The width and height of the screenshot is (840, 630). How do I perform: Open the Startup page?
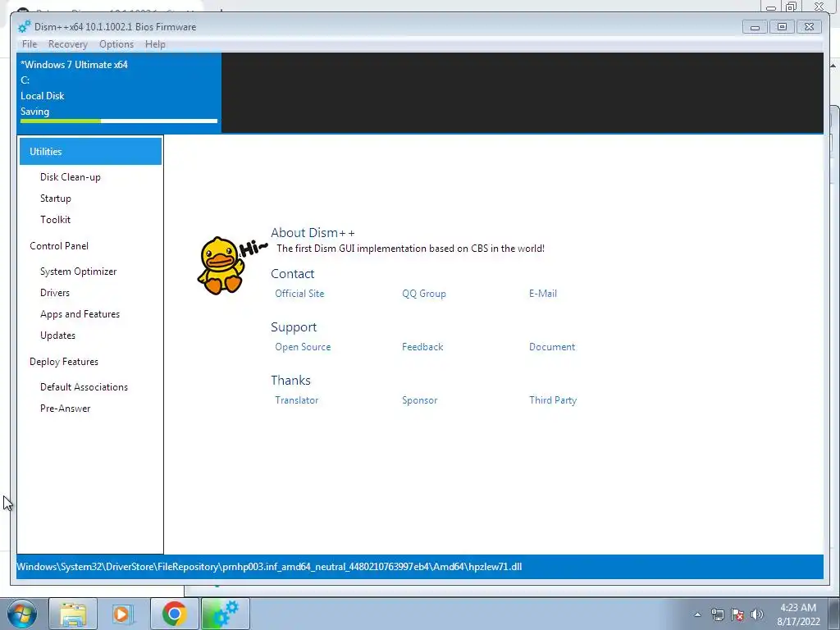(x=55, y=199)
